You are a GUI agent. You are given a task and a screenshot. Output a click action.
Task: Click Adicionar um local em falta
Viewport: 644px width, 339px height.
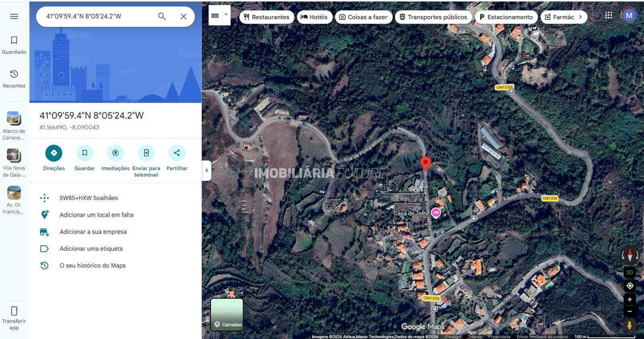[x=97, y=215]
